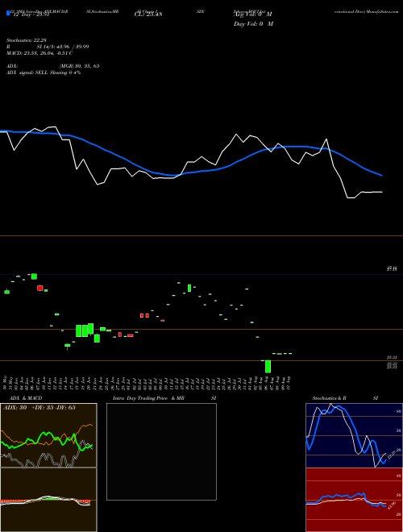Viewport: 403px width, 532px height.
Task: Select the '(MGR) 30, 35, 65' ADX values
Action: (x=79, y=66)
